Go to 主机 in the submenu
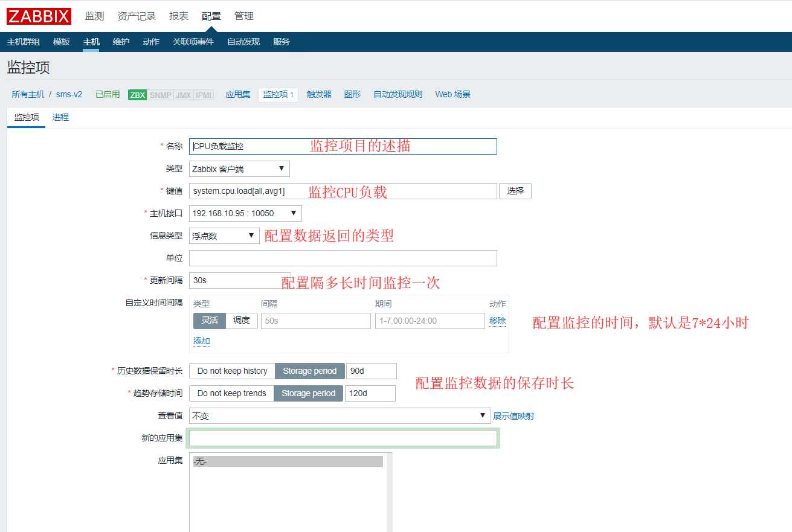Viewport: 792px width, 532px height. click(91, 42)
